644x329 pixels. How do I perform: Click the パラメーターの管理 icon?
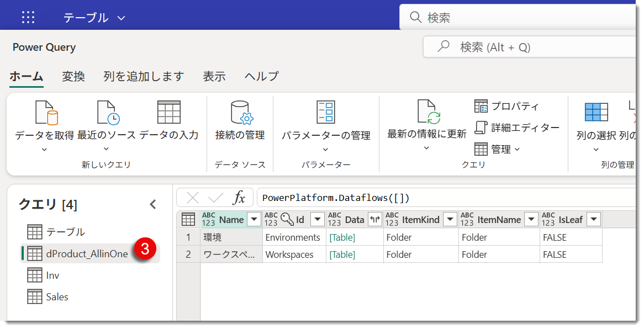[326, 112]
